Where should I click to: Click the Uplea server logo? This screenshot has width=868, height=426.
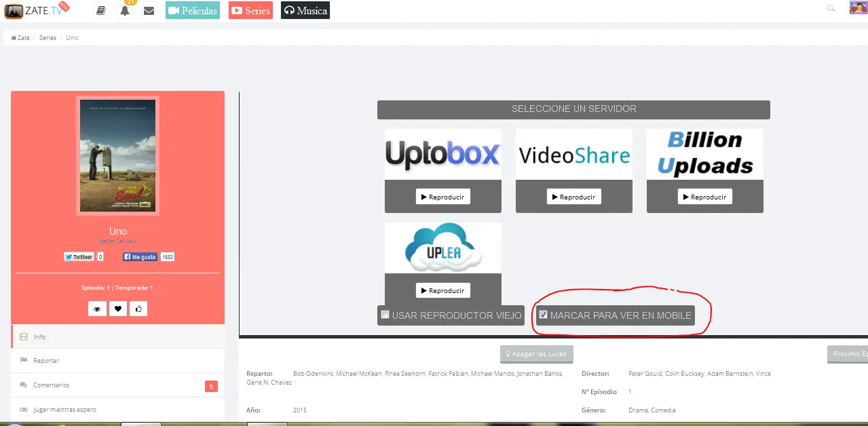[x=443, y=248]
